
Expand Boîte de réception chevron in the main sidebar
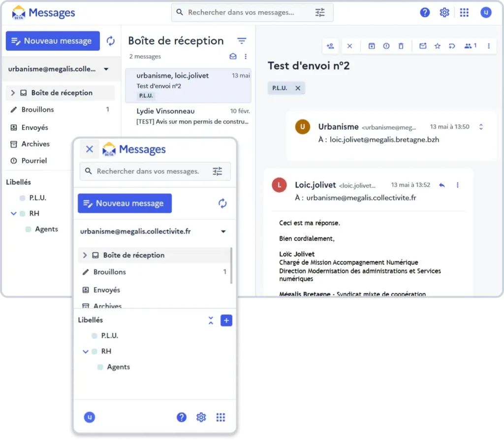coord(13,93)
